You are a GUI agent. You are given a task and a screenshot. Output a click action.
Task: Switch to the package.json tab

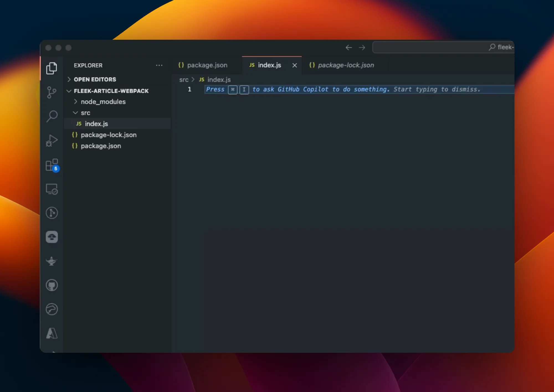[x=207, y=65]
